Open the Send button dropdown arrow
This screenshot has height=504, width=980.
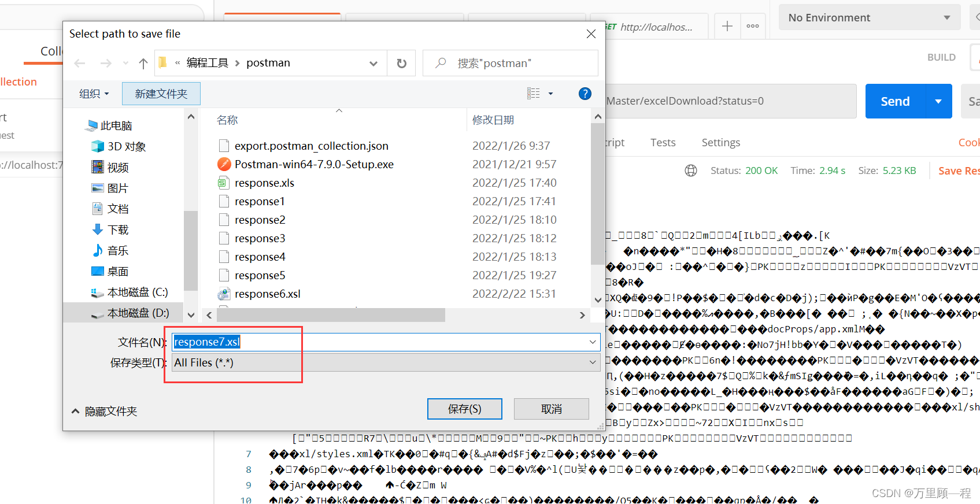[x=939, y=101]
